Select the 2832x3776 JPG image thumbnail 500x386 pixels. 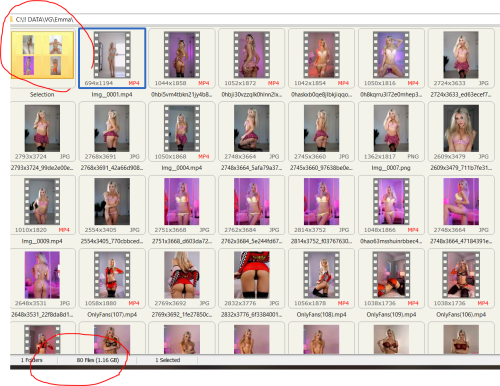[252, 275]
